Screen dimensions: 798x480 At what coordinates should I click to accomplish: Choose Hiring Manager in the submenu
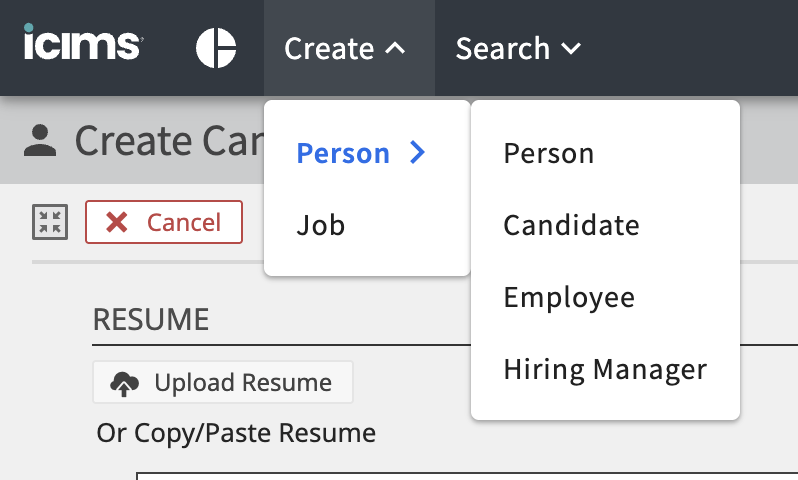pos(605,369)
